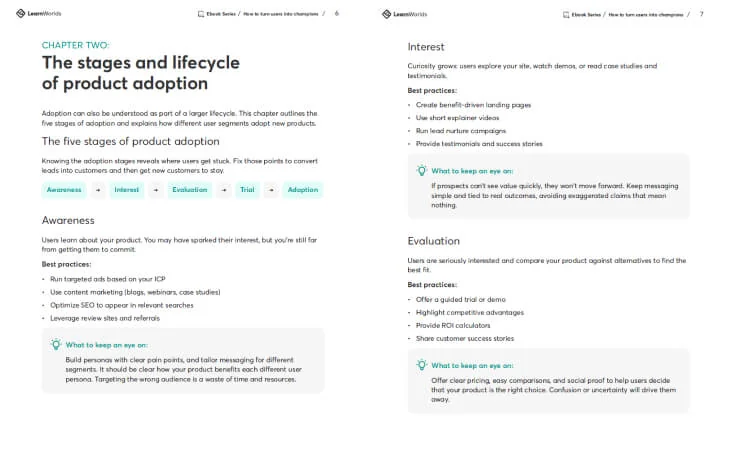The width and height of the screenshot is (732, 474).
Task: Click the lightbulb icon in the Awareness tip box
Action: point(56,344)
